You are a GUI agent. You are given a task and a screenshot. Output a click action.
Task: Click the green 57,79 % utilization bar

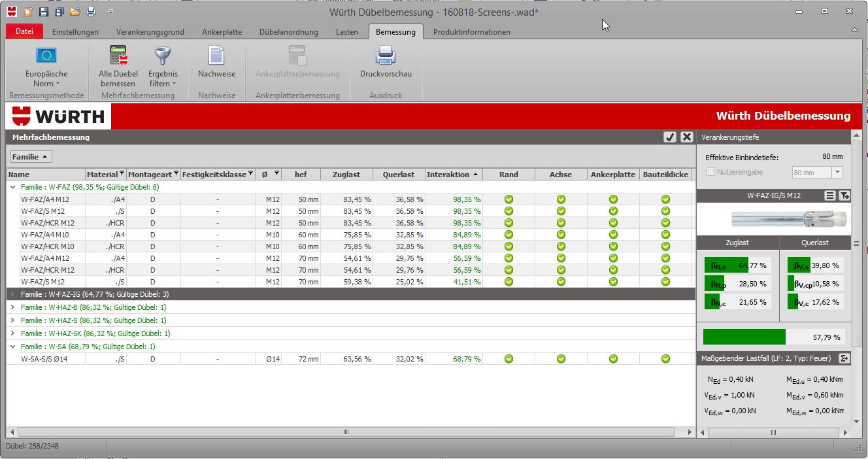[744, 337]
